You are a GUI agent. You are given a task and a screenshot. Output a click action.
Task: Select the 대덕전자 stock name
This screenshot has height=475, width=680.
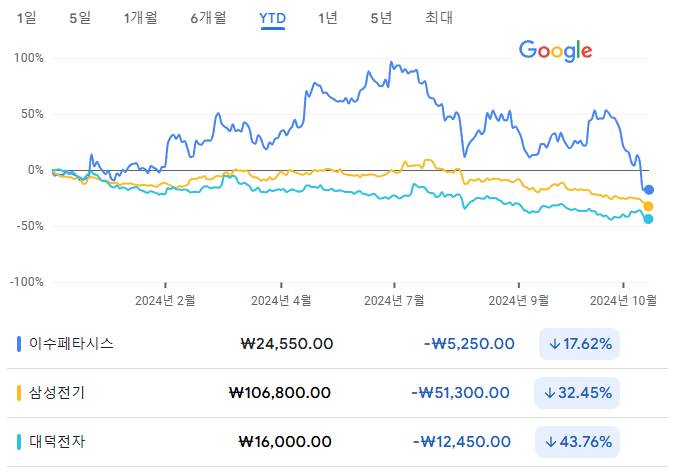pos(57,442)
